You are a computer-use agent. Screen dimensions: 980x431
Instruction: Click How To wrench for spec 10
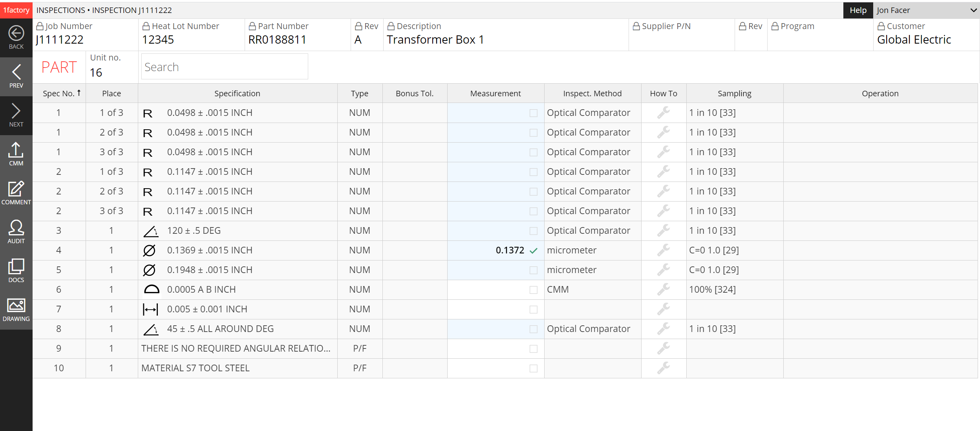tap(663, 368)
